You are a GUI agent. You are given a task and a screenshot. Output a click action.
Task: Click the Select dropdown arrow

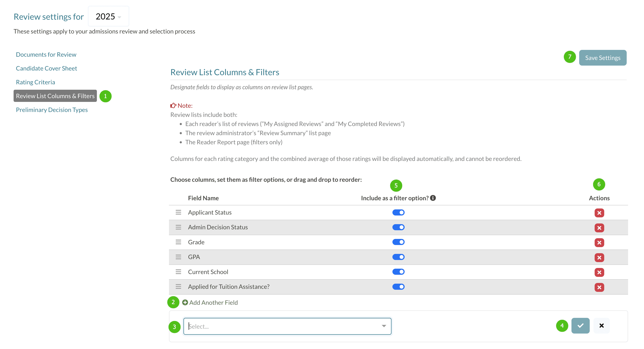(384, 326)
